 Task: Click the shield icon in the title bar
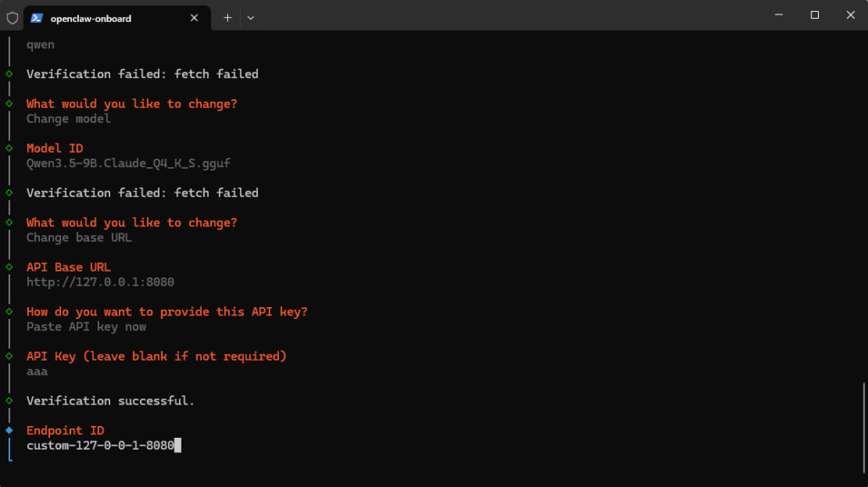click(12, 18)
